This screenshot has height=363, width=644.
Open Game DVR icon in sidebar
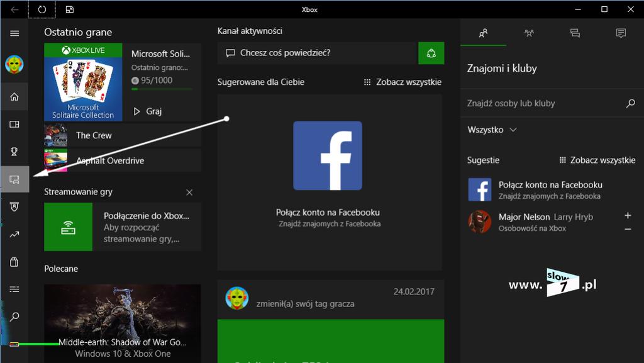coord(15,179)
